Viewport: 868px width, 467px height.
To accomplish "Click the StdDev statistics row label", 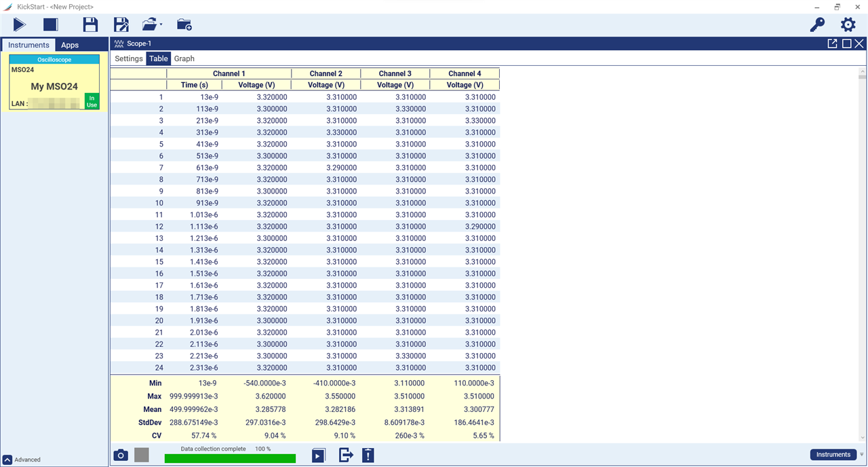I will [150, 422].
